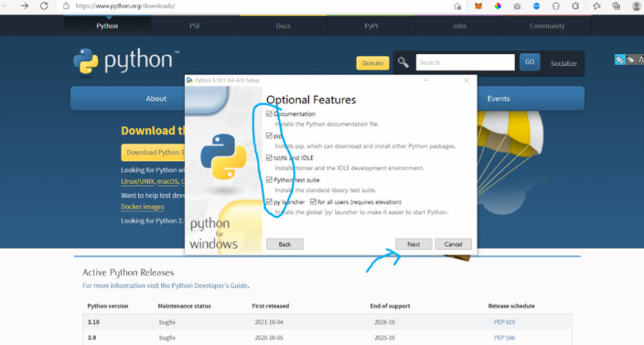Open the macOS download link
The image size is (644, 345).
click(168, 182)
